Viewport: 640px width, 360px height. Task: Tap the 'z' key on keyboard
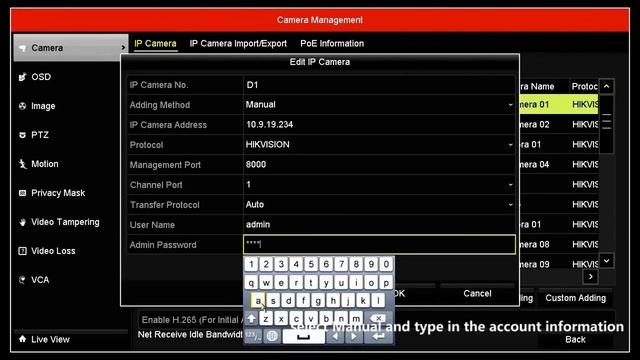[266, 318]
